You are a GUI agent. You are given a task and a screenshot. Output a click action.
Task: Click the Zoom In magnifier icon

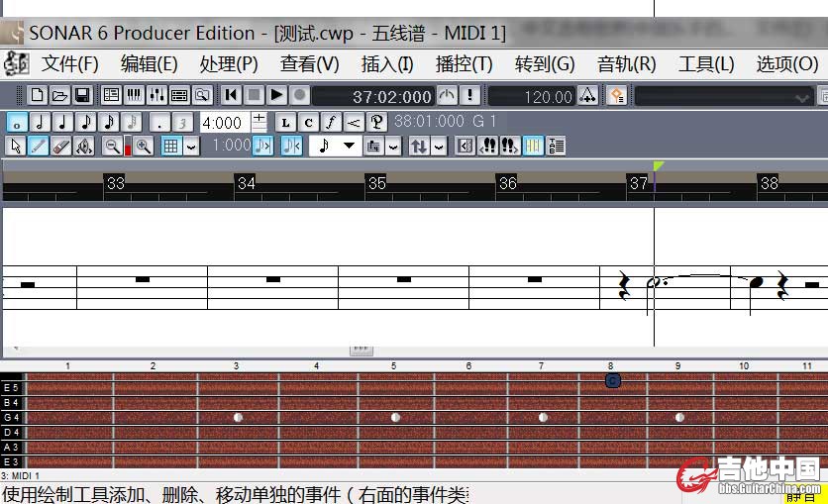tap(144, 147)
